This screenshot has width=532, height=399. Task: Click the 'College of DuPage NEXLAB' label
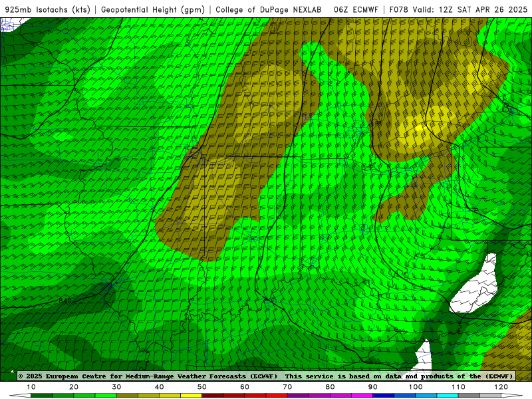[x=269, y=10]
